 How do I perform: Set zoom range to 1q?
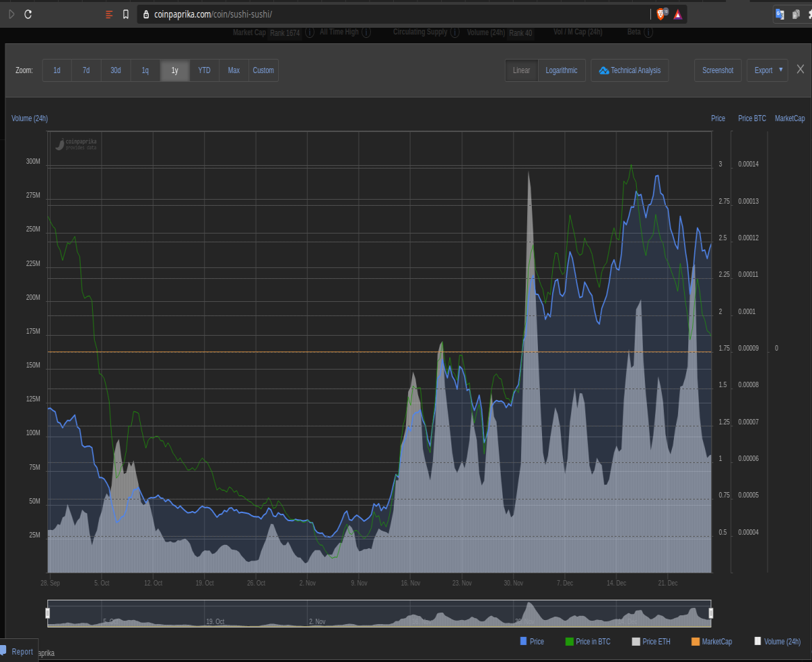coord(145,70)
